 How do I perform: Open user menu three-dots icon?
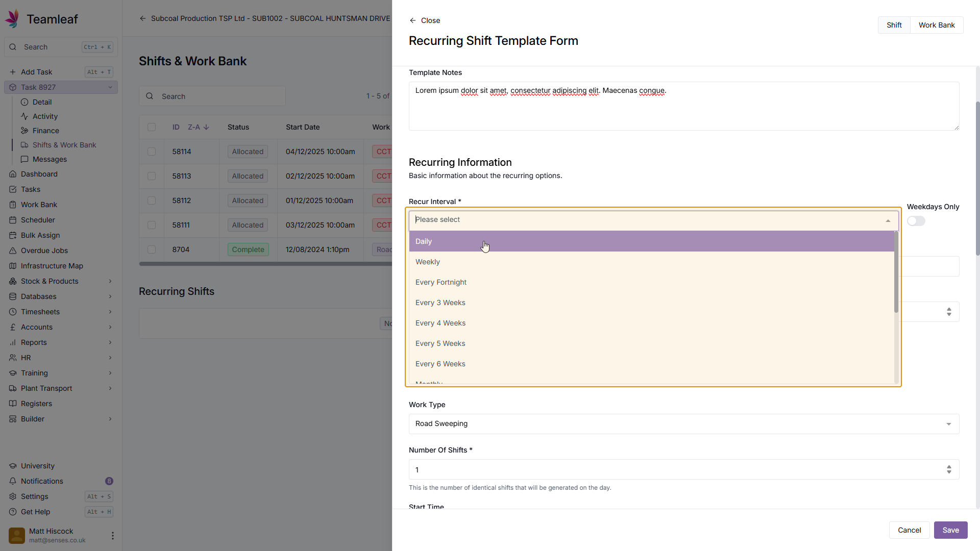point(113,536)
